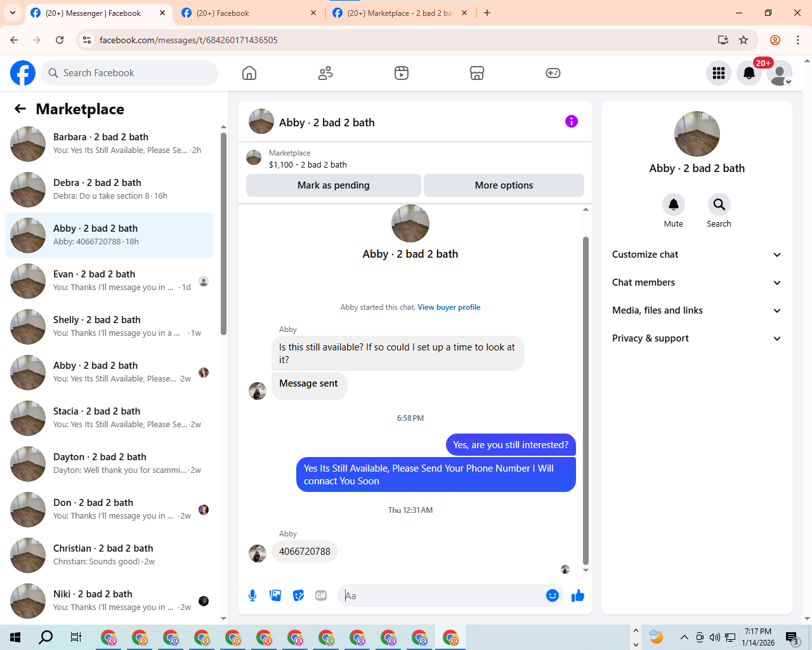Focus the Aa message input field

[444, 595]
